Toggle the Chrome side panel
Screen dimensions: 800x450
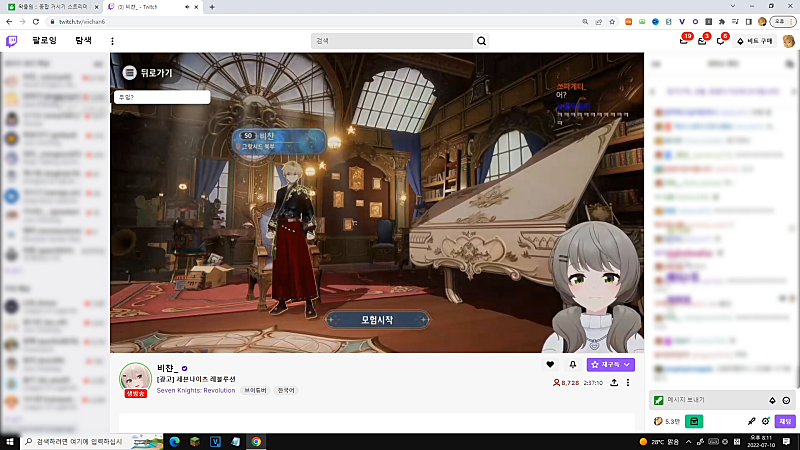click(748, 22)
